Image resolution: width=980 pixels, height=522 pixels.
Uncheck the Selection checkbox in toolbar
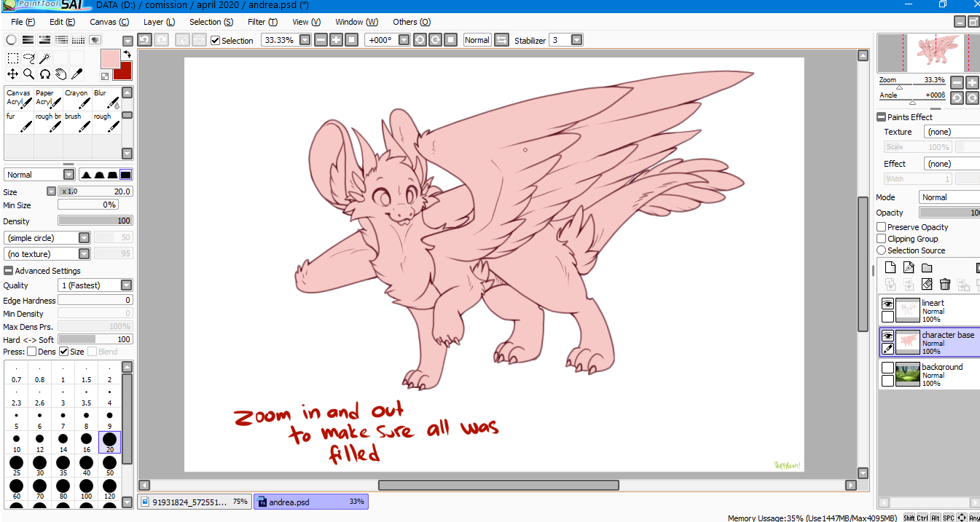click(215, 40)
